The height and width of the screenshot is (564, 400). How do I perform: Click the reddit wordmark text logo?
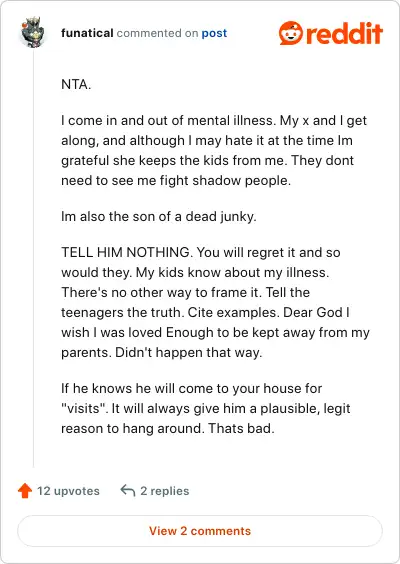click(344, 33)
